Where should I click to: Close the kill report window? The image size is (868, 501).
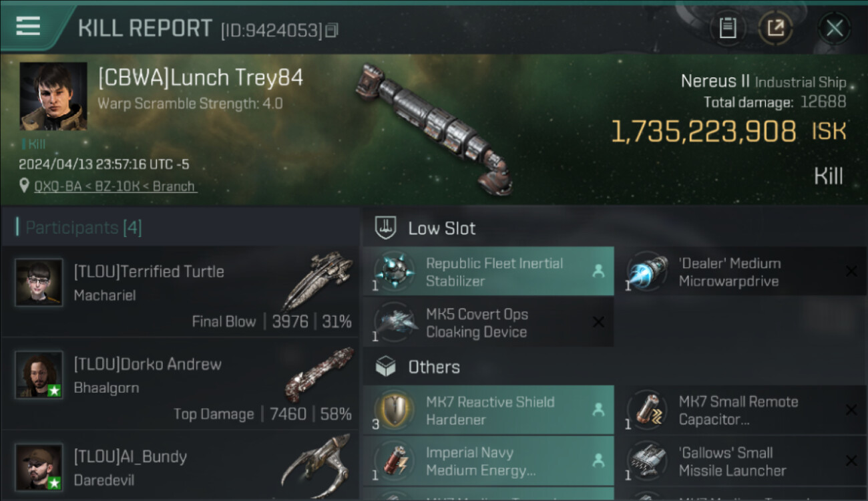coord(834,28)
